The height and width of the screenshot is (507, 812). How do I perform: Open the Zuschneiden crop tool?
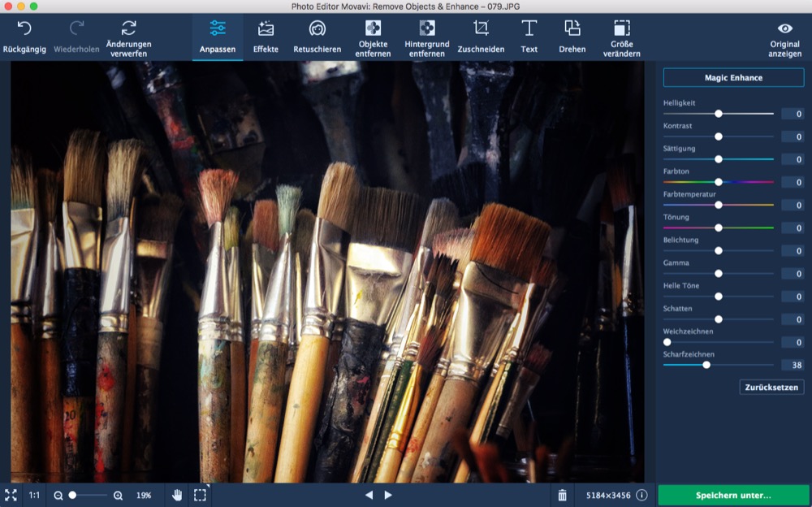click(x=481, y=29)
